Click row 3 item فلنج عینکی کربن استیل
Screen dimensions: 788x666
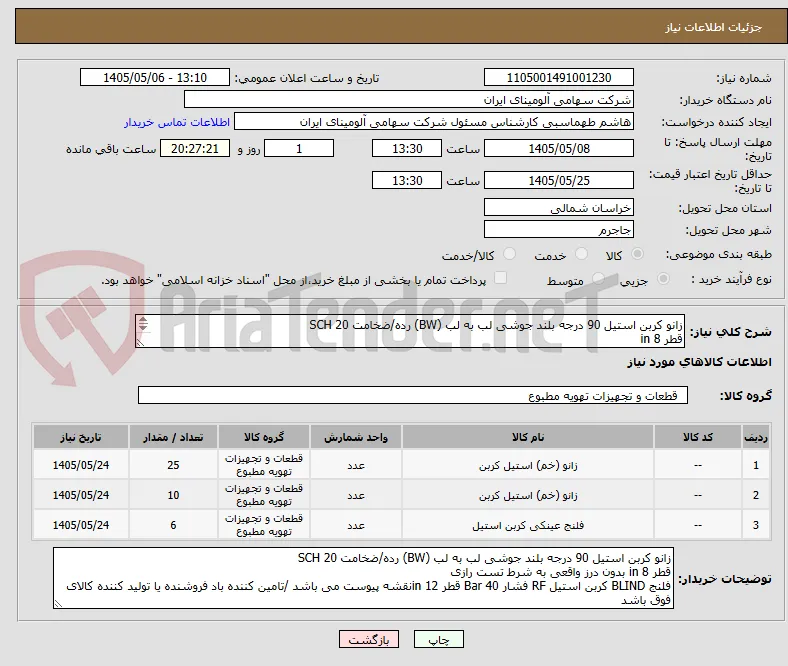[528, 525]
